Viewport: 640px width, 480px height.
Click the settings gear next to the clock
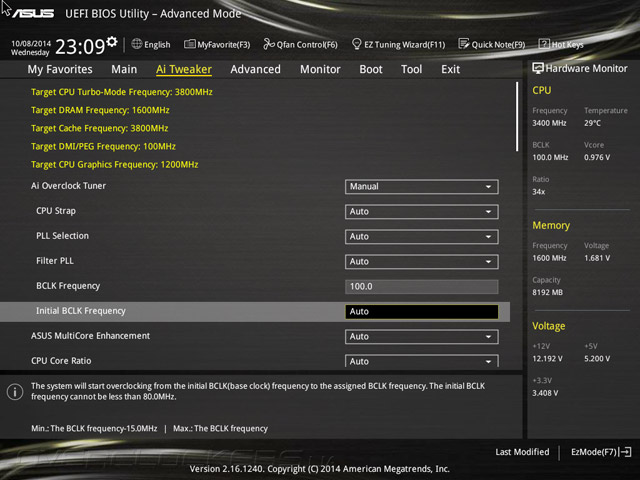(112, 41)
